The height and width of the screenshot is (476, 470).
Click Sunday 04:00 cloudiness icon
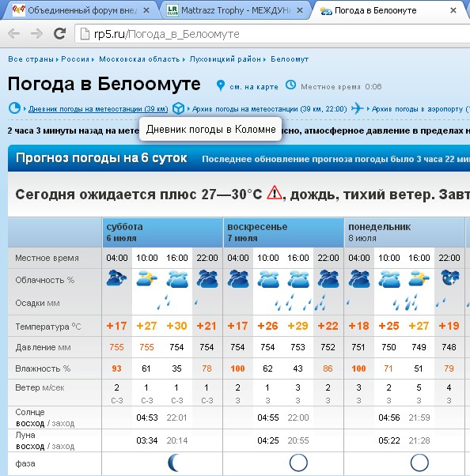coord(238,279)
